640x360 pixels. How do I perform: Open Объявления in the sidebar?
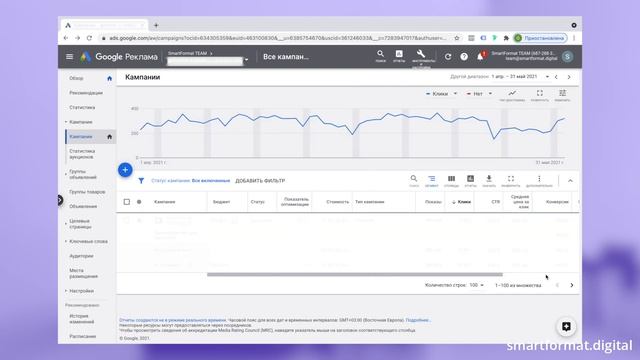pos(83,207)
